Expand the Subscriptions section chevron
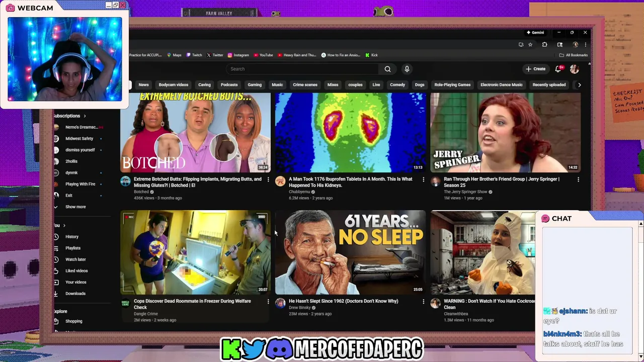Viewport: 644px width, 362px height. (85, 116)
